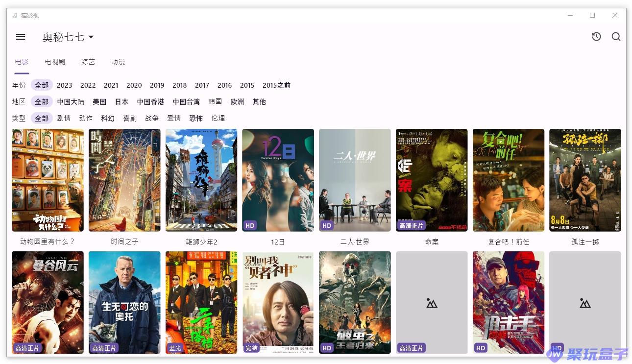The image size is (632, 364).
Task: Filter region by 美国
Action: (99, 102)
